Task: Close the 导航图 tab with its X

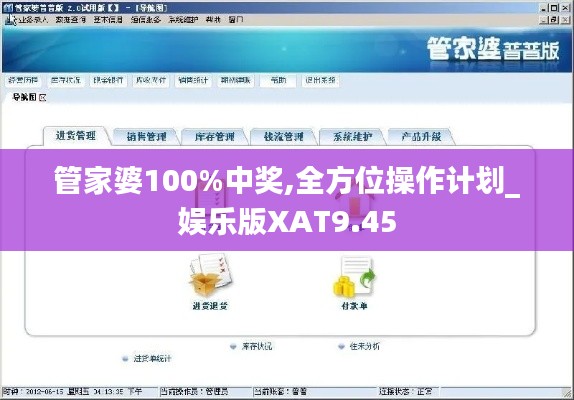Action: click(43, 97)
